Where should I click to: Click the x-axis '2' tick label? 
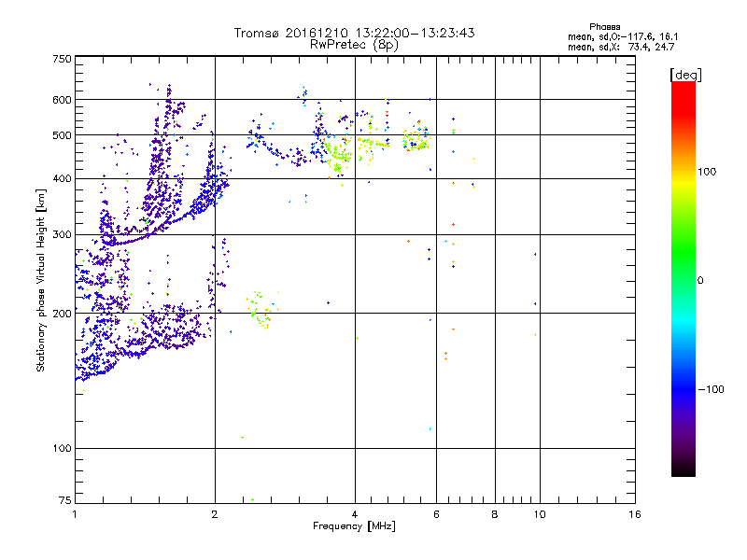(x=215, y=514)
